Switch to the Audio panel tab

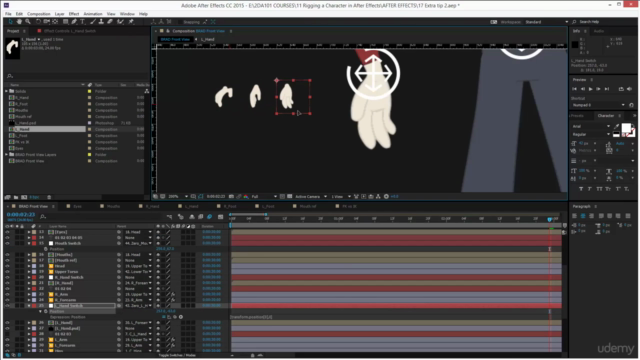pos(599,31)
